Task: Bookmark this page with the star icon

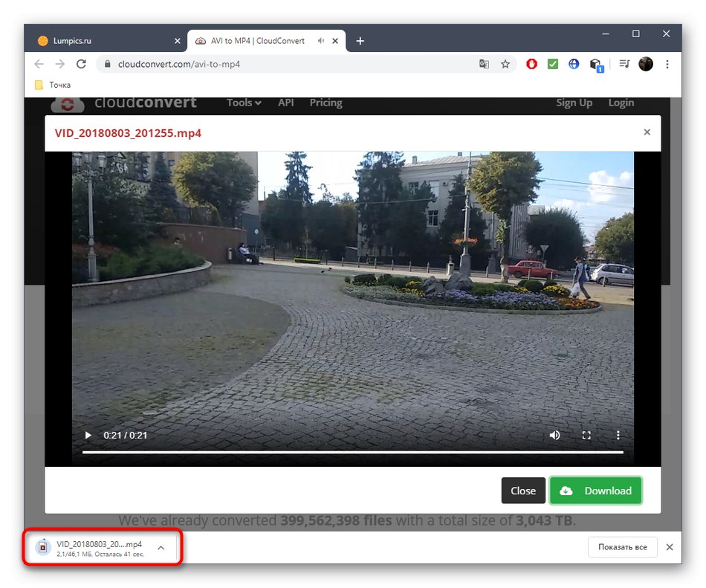Action: 505,64
